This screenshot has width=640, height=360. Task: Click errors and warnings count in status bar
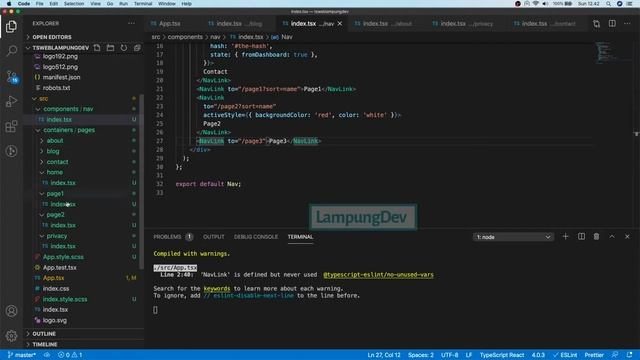70,355
